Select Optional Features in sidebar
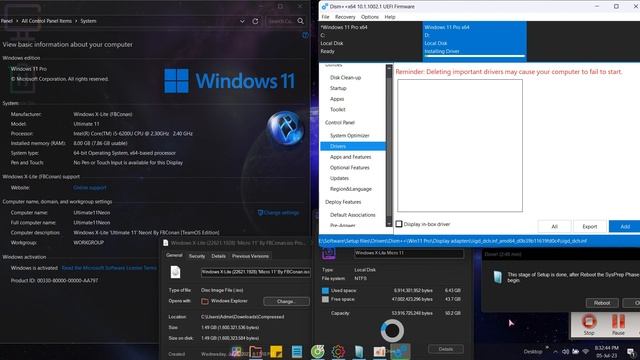 (349, 168)
